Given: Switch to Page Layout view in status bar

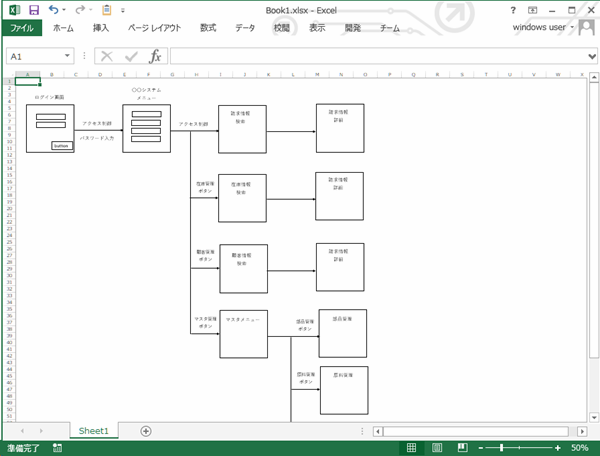Looking at the screenshot, I should pos(437,448).
